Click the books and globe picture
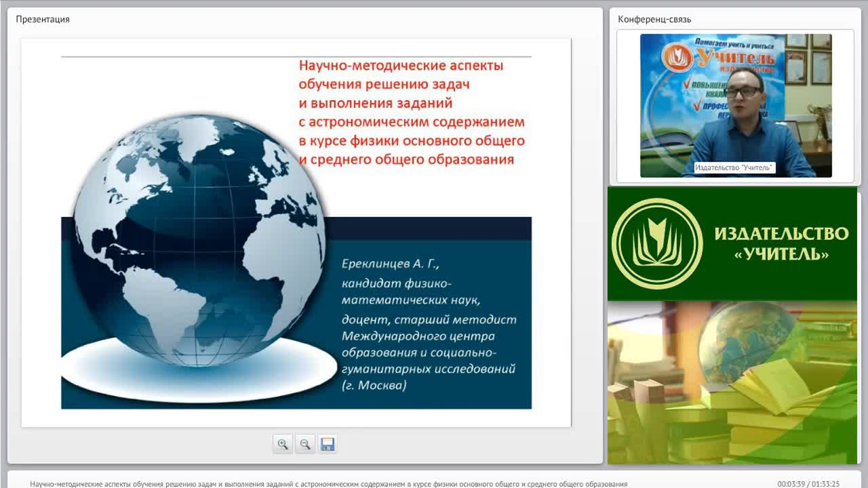This screenshot has width=868, height=488. [x=732, y=382]
